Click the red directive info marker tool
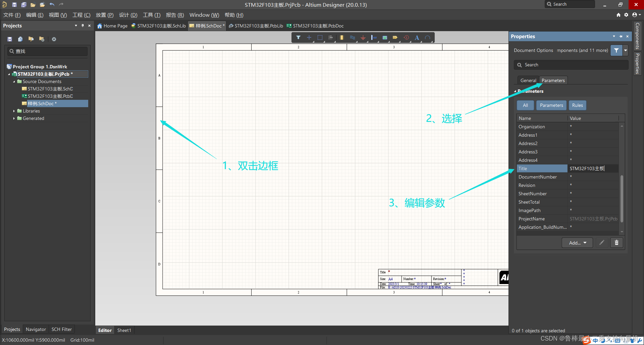The image size is (644, 345). [x=406, y=38]
